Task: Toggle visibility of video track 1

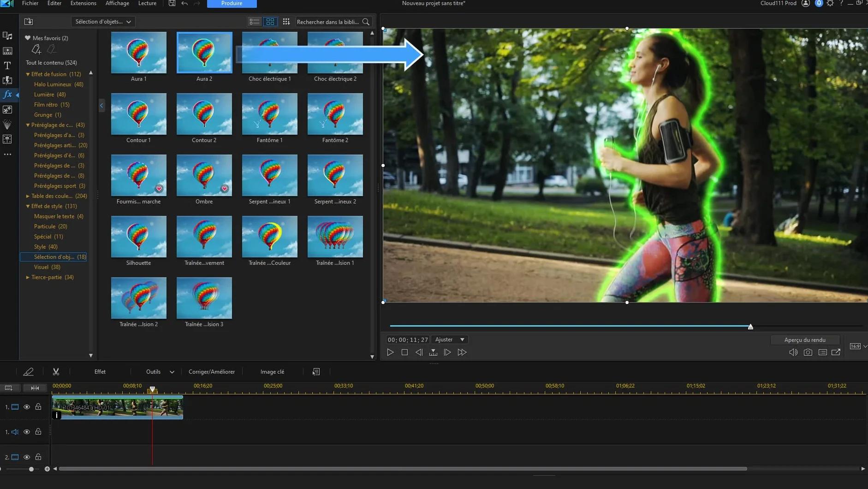Action: pyautogui.click(x=27, y=407)
